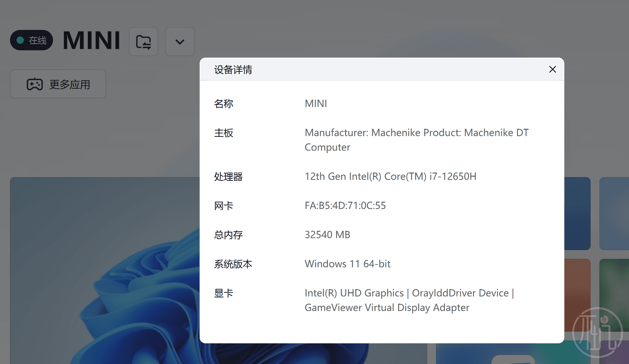The height and width of the screenshot is (364, 629).
Task: Expand the dropdown chevron next to MINI
Action: [180, 42]
